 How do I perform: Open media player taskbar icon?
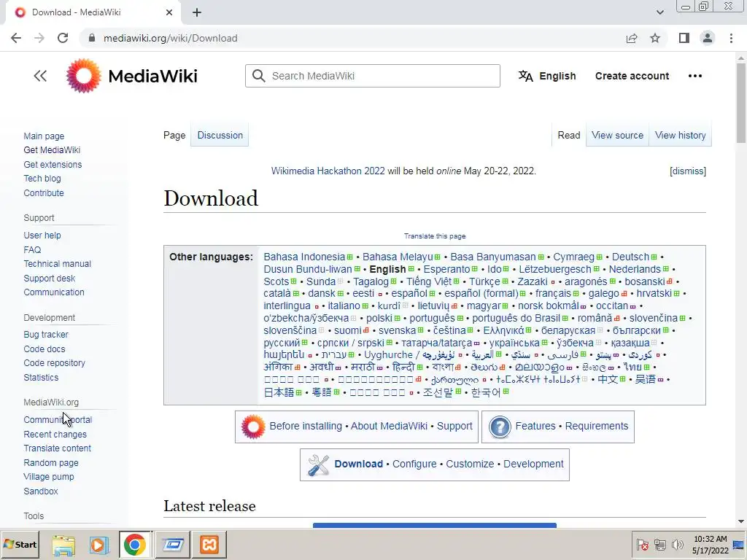point(99,545)
